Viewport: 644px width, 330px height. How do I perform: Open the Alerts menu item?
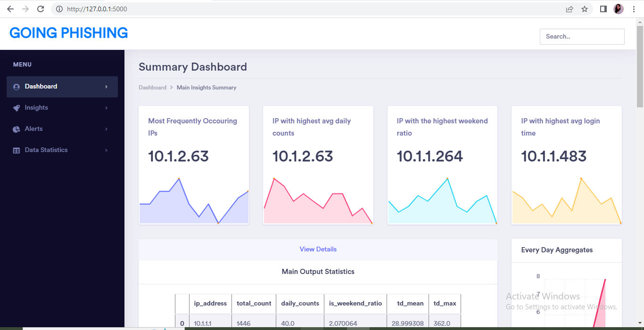62,129
